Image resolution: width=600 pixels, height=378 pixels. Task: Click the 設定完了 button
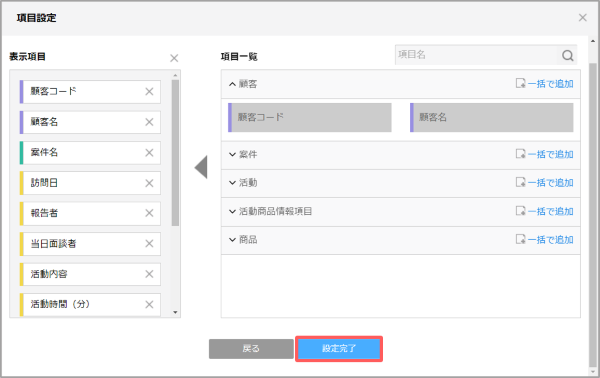339,349
